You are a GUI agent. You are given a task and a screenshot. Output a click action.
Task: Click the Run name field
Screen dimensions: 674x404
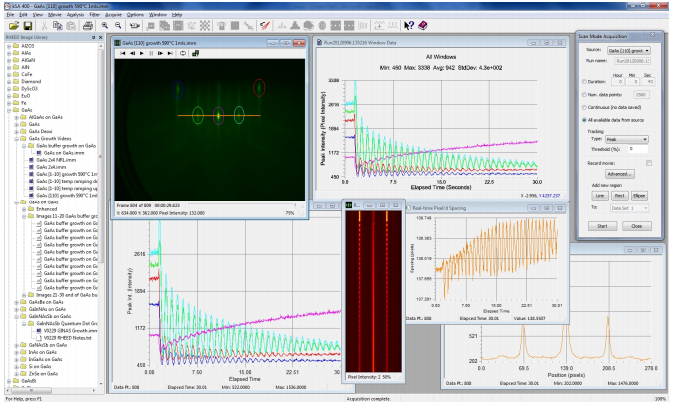[632, 61]
